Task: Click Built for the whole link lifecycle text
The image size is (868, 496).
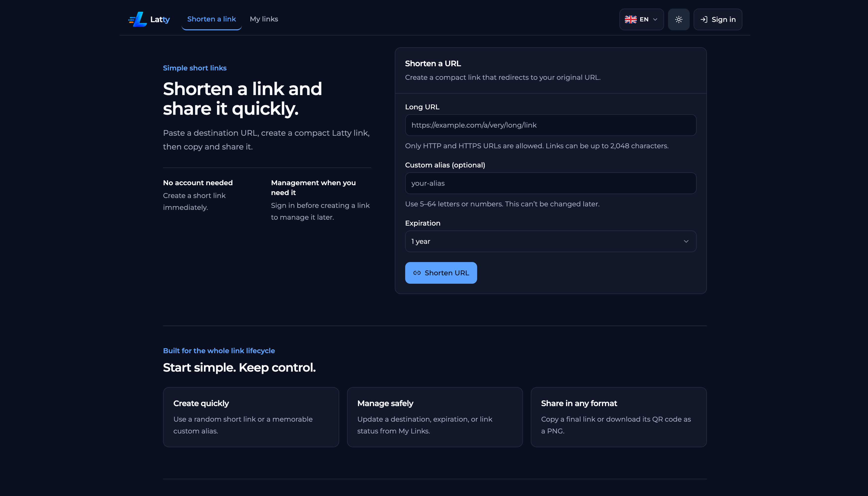Action: tap(219, 351)
